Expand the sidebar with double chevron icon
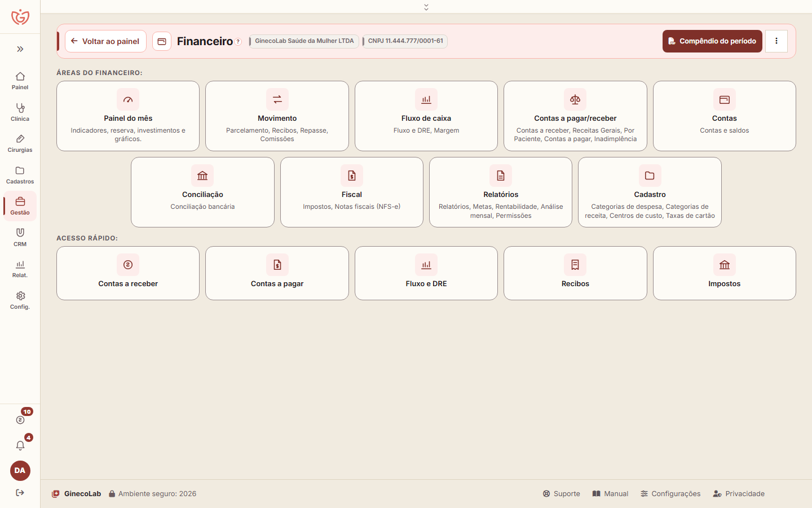This screenshot has height=508, width=812. 20,49
